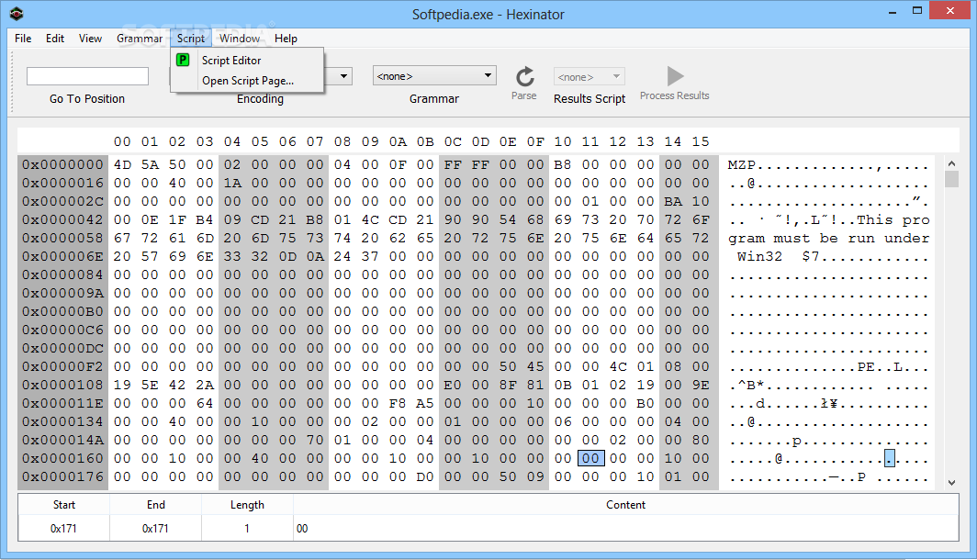Image resolution: width=977 pixels, height=560 pixels.
Task: Select address row 0x0000108
Action: [62, 385]
